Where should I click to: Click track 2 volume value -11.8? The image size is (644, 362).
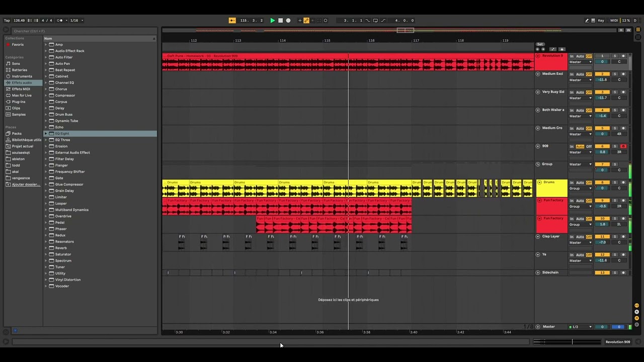point(602,80)
